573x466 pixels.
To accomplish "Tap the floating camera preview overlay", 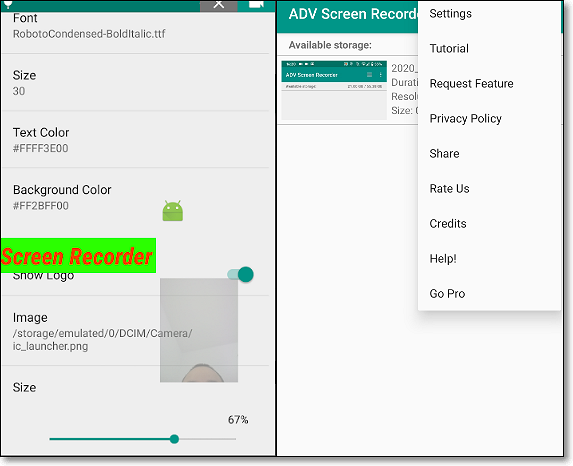I will [199, 330].
